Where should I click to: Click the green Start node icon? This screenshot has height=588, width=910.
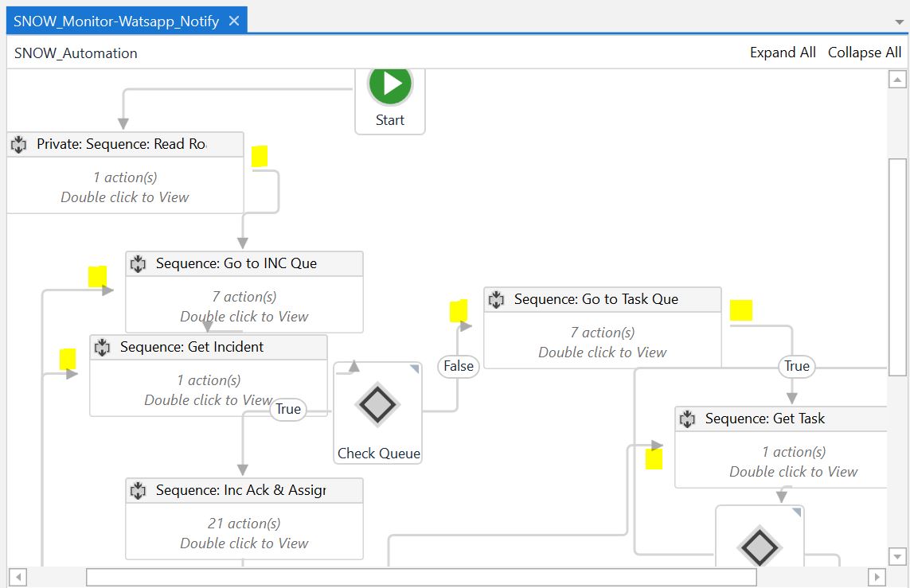coord(389,84)
